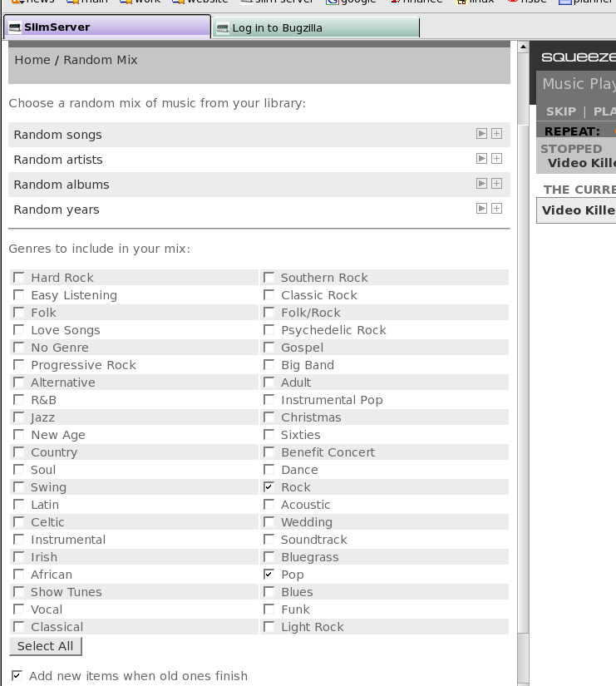Add Random years to playlist
The height and width of the screenshot is (686, 616).
click(x=496, y=209)
